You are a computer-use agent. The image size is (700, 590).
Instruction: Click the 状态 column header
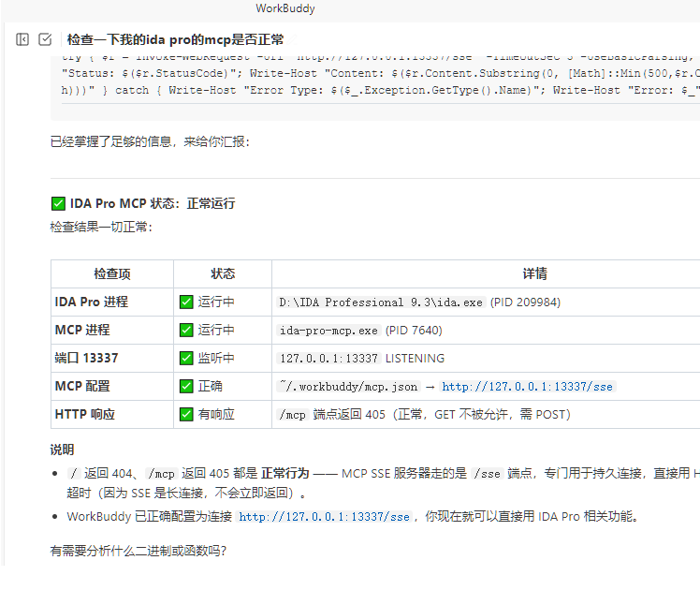click(223, 273)
